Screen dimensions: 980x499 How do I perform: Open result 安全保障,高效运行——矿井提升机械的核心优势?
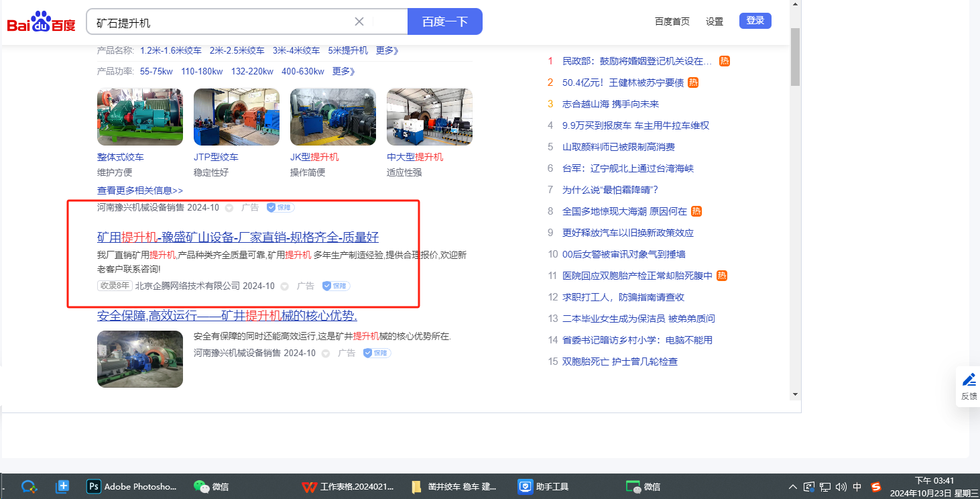(227, 316)
